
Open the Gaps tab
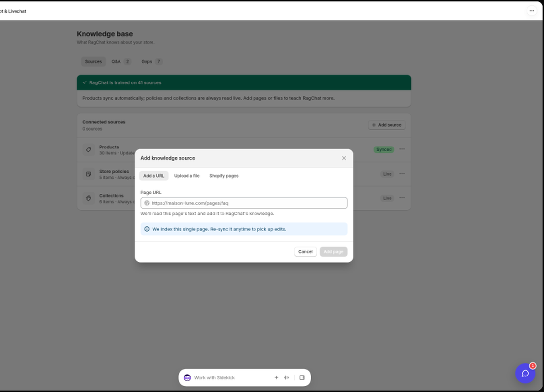coord(152,61)
